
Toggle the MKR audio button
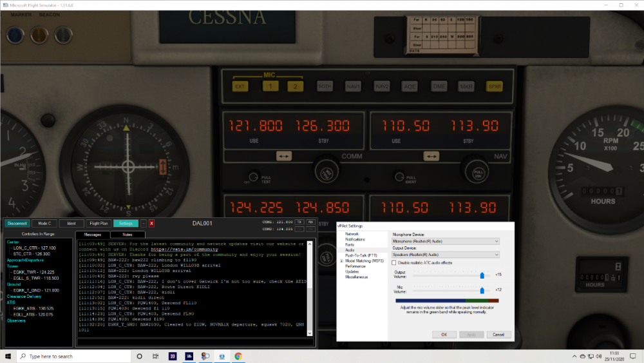(466, 86)
